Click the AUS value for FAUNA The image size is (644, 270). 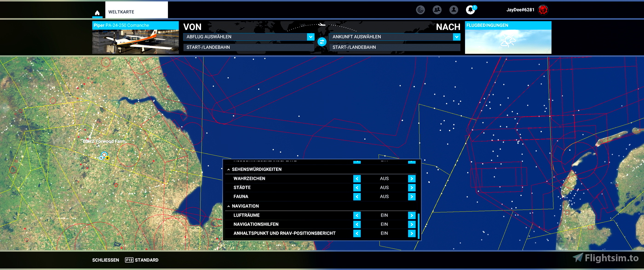pyautogui.click(x=385, y=197)
